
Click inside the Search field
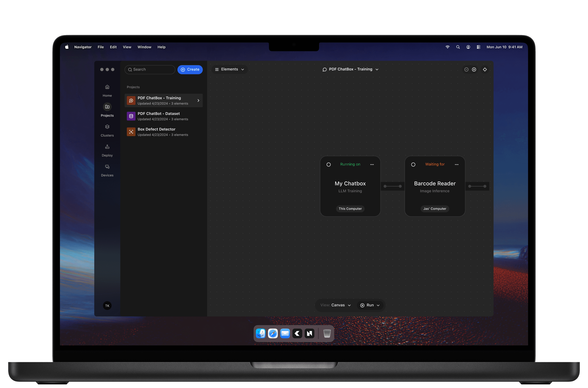click(x=150, y=70)
